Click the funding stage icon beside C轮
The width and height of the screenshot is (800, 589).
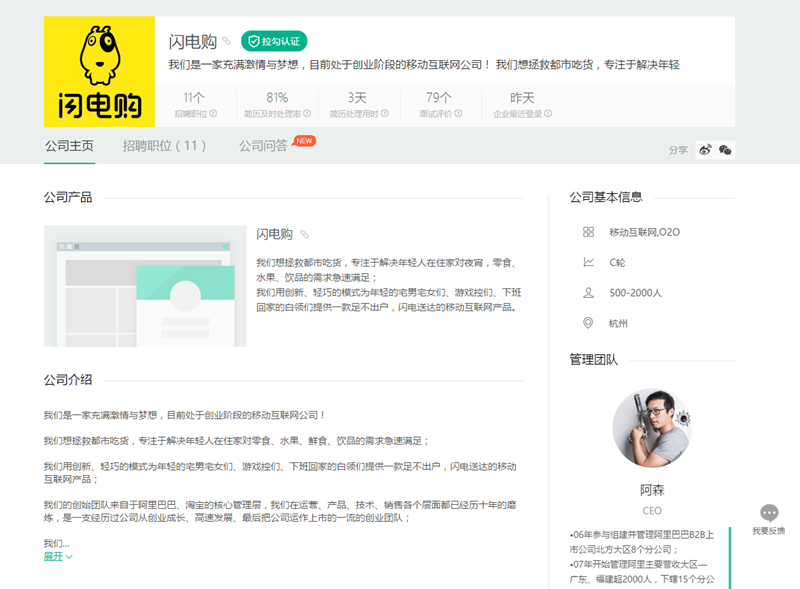(588, 262)
